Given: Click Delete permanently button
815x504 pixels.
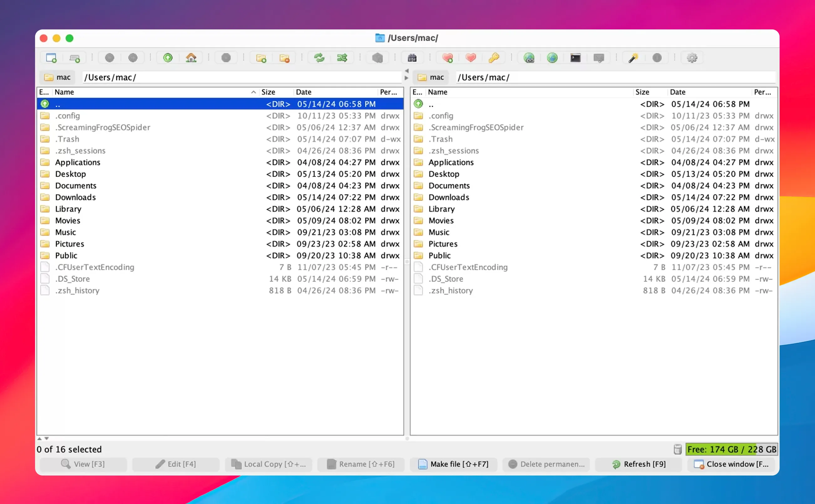Looking at the screenshot, I should point(546,464).
